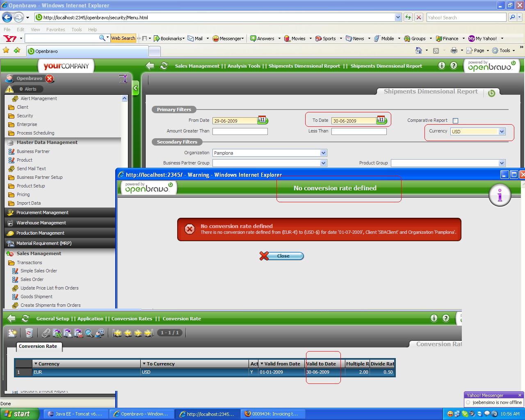Open the Currency dropdown showing USD
The height and width of the screenshot is (420, 525).
[501, 132]
